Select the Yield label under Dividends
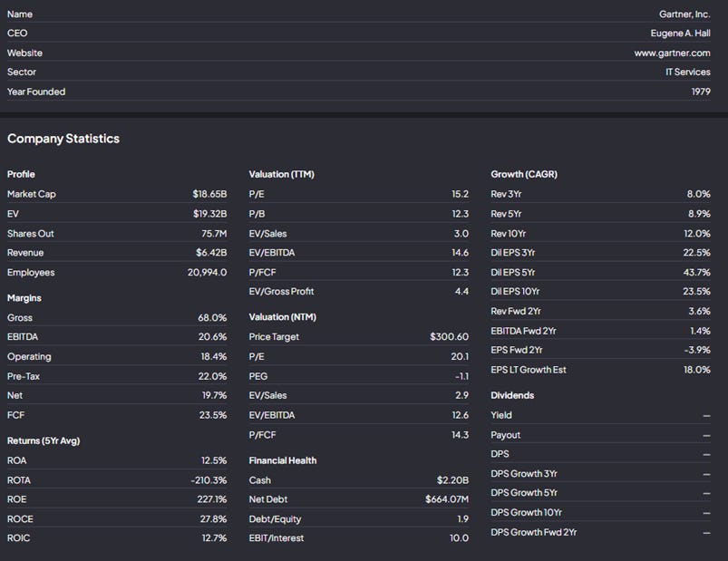728x561 pixels. tap(501, 415)
